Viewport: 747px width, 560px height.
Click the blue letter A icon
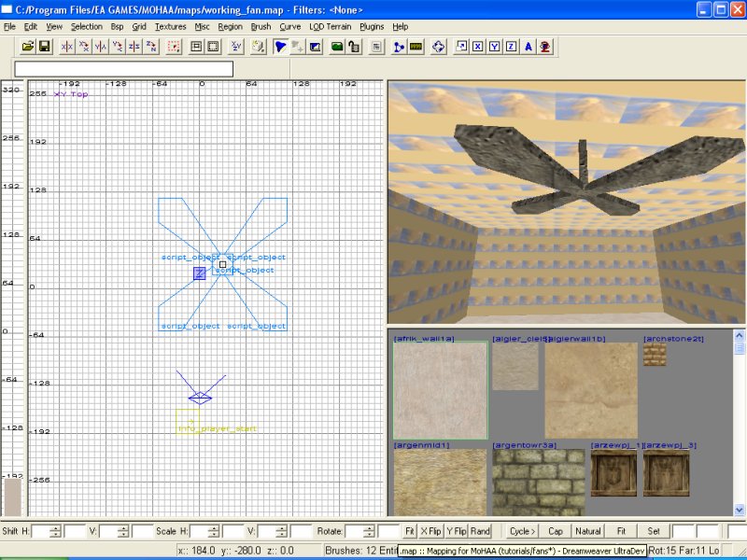528,46
